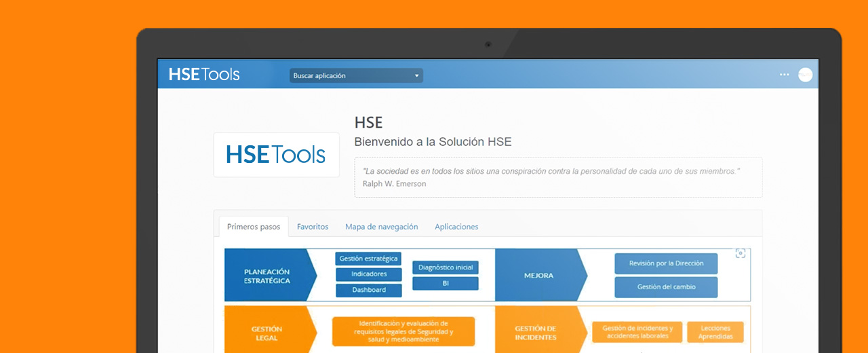The height and width of the screenshot is (353, 868).
Task: Click the large HSETools logo card
Action: coord(276,155)
